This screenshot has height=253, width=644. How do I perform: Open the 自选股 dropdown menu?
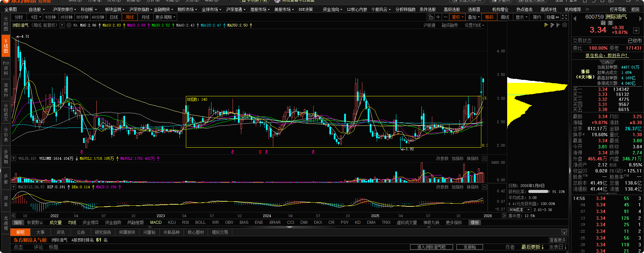point(36,9)
